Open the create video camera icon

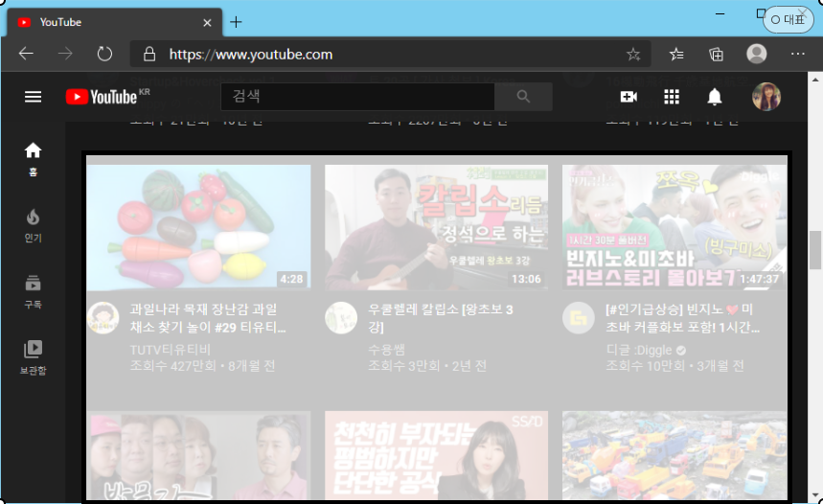[x=629, y=97]
